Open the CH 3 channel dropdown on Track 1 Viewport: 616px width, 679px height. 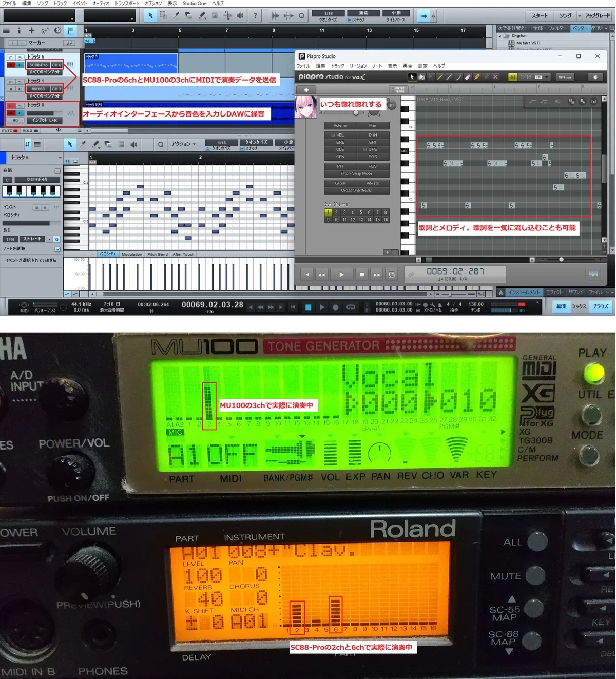point(56,89)
